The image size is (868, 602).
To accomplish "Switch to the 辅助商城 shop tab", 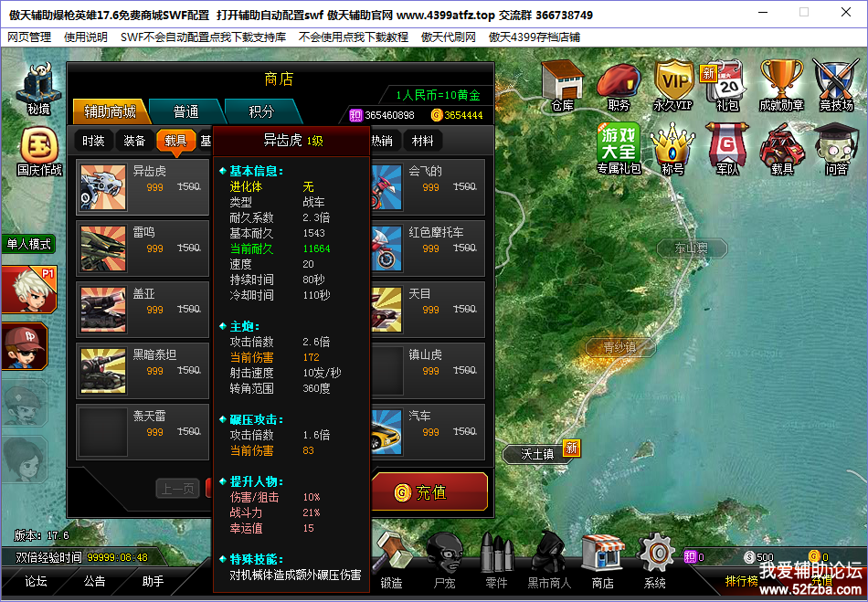I will (x=111, y=111).
